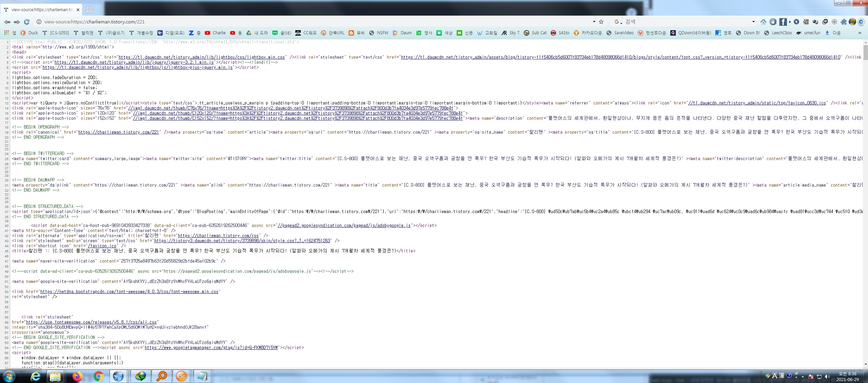Viewport: 868px width, 383px height.
Task: Open the charlieman.tistory.com/rss link
Action: point(218,236)
